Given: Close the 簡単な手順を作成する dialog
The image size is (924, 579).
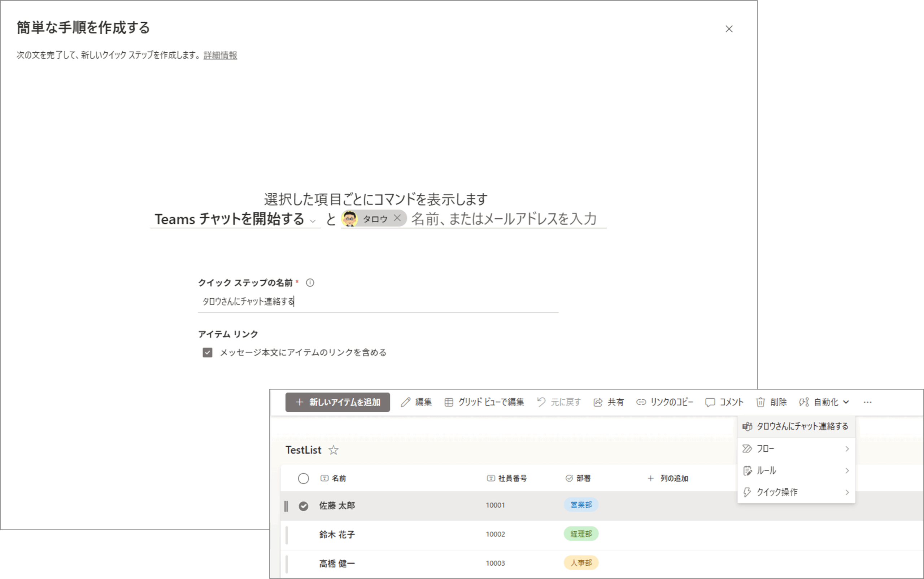Looking at the screenshot, I should point(729,29).
